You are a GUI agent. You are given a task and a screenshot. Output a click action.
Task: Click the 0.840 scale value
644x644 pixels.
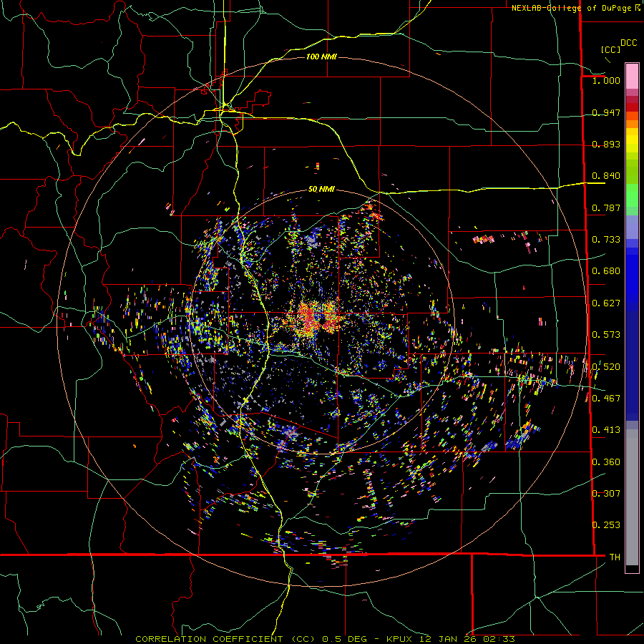(606, 176)
